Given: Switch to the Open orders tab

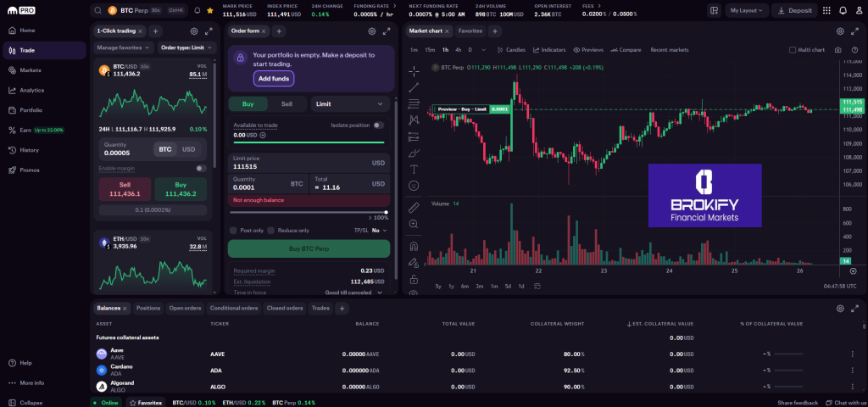Looking at the screenshot, I should [x=185, y=308].
